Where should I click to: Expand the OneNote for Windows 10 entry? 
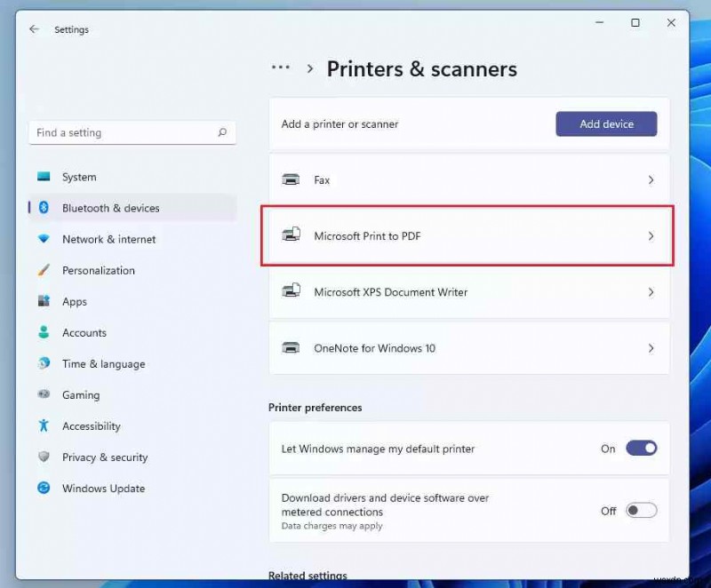click(x=651, y=348)
